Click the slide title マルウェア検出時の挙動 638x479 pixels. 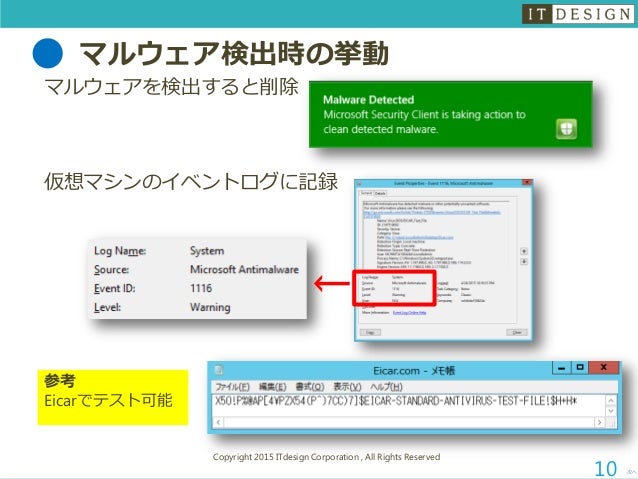pos(234,54)
